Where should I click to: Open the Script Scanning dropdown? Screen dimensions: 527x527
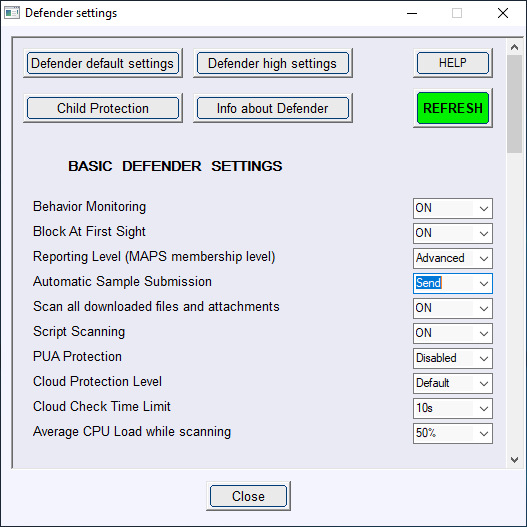(453, 333)
